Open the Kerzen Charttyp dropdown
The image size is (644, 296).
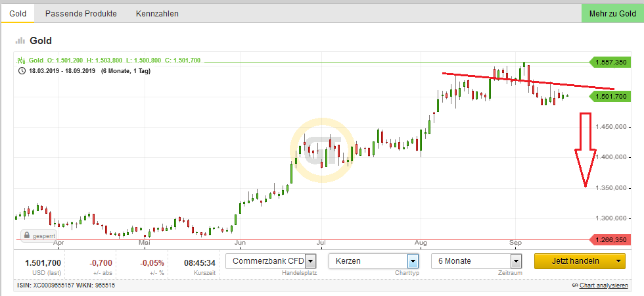(x=374, y=261)
